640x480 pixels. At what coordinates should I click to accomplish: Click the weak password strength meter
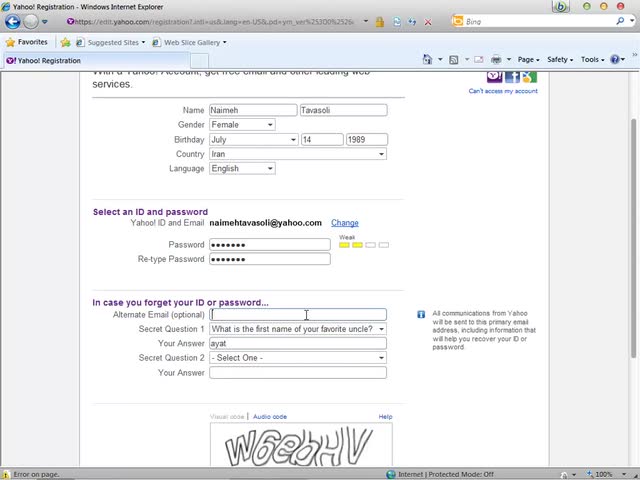pyautogui.click(x=364, y=245)
